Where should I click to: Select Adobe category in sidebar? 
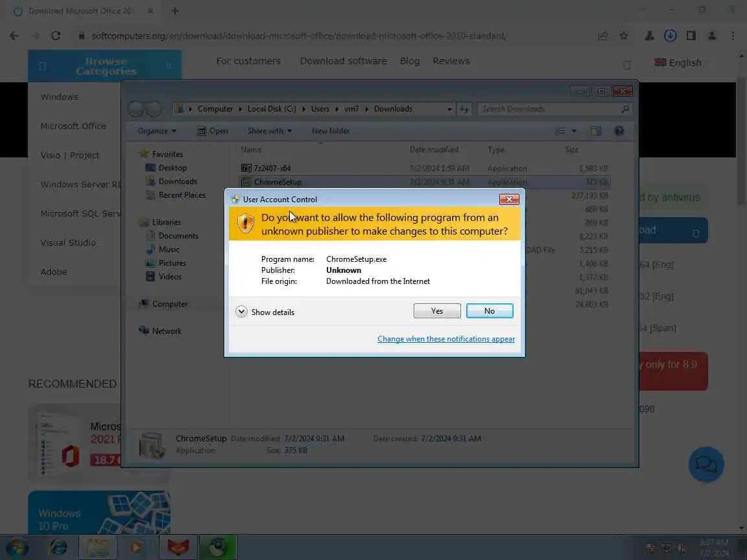click(x=54, y=272)
